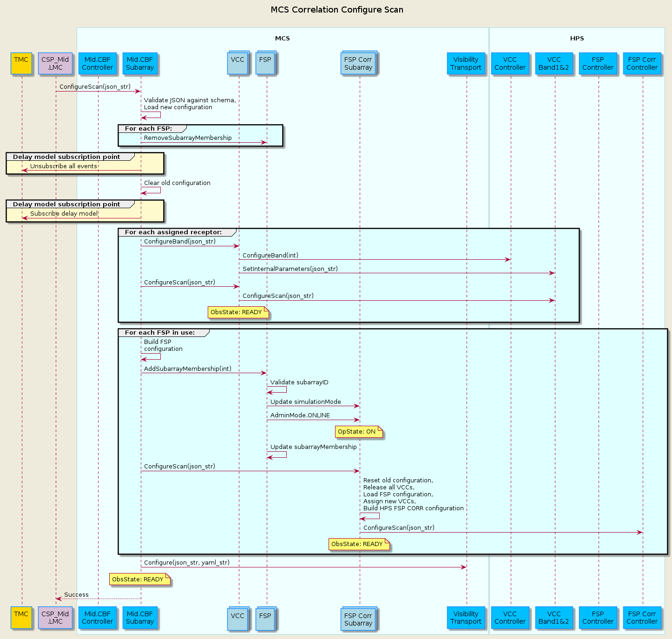Select bottom Mid.CBF Subarray participant box

[x=140, y=618]
